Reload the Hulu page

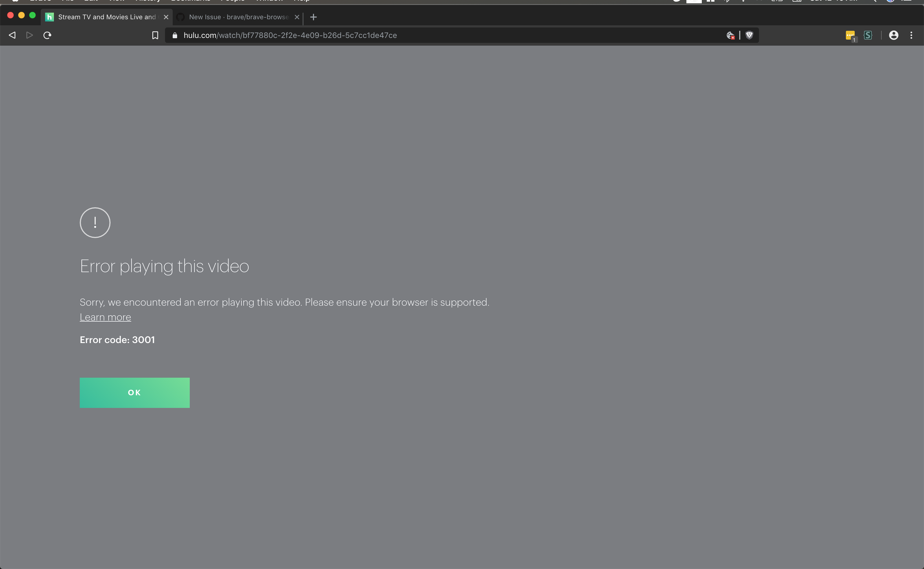pos(47,35)
